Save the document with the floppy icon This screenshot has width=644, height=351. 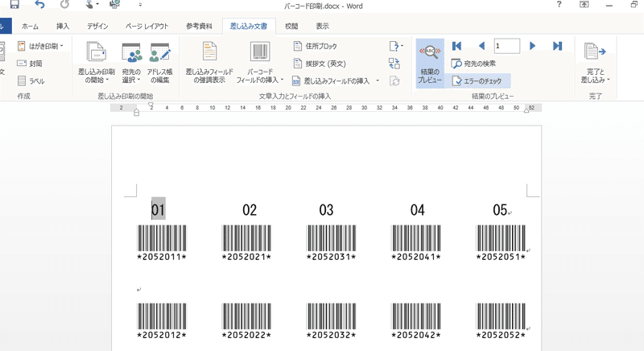click(14, 5)
